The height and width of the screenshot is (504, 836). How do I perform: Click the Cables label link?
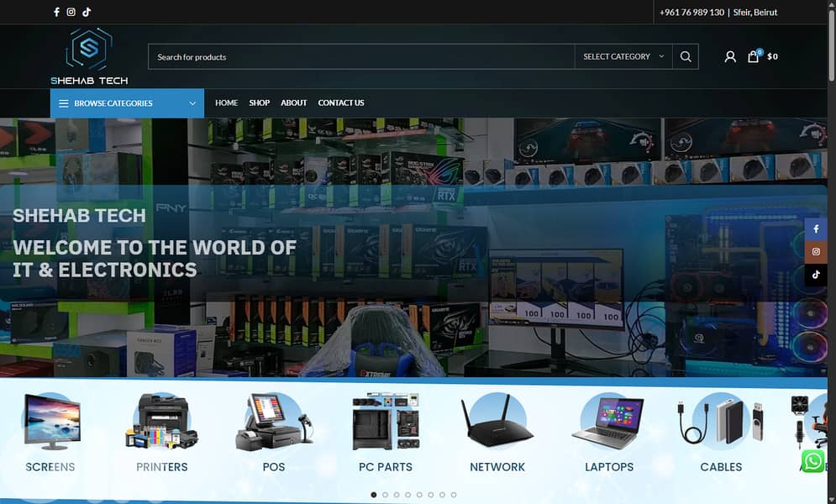click(722, 467)
